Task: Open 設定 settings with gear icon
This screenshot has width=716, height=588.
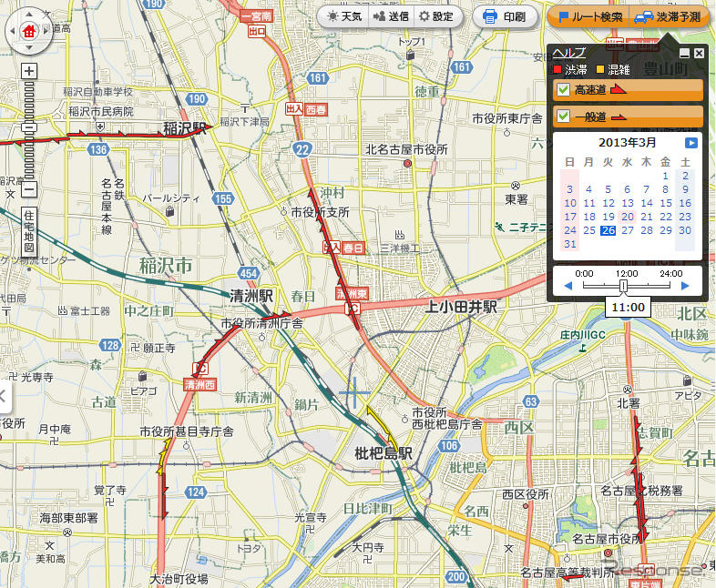Action: (x=435, y=16)
